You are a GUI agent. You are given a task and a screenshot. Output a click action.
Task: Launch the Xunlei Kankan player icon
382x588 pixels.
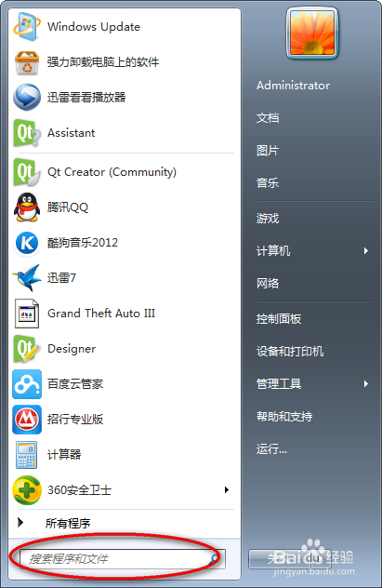pyautogui.click(x=27, y=97)
